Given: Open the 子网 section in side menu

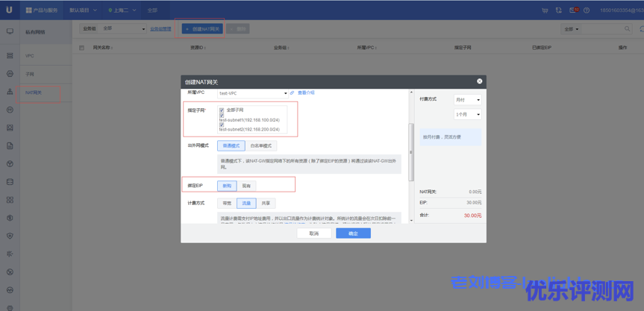Looking at the screenshot, I should [x=46, y=75].
